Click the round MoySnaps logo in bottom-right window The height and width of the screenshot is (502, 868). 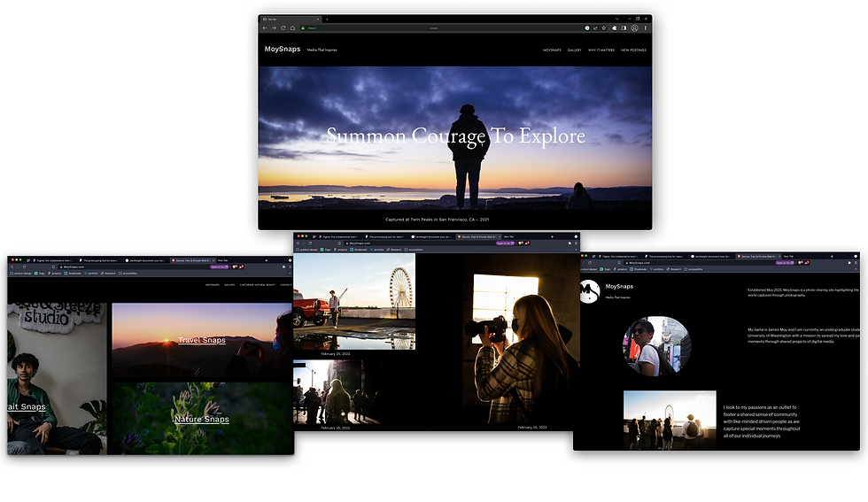(x=590, y=291)
